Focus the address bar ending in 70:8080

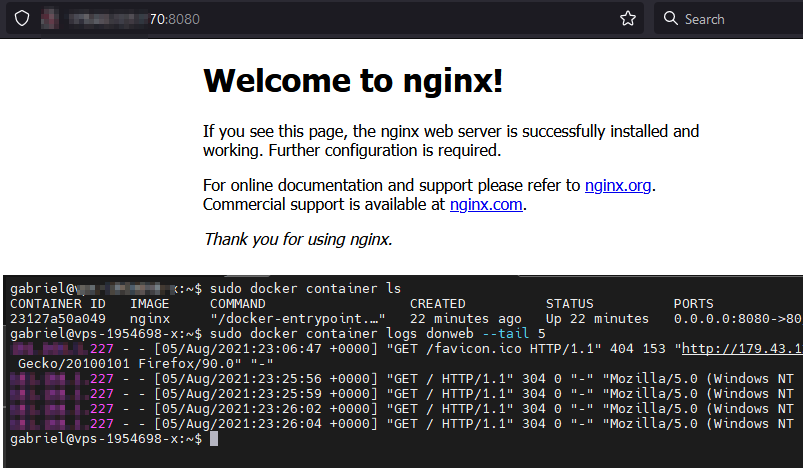click(x=325, y=19)
